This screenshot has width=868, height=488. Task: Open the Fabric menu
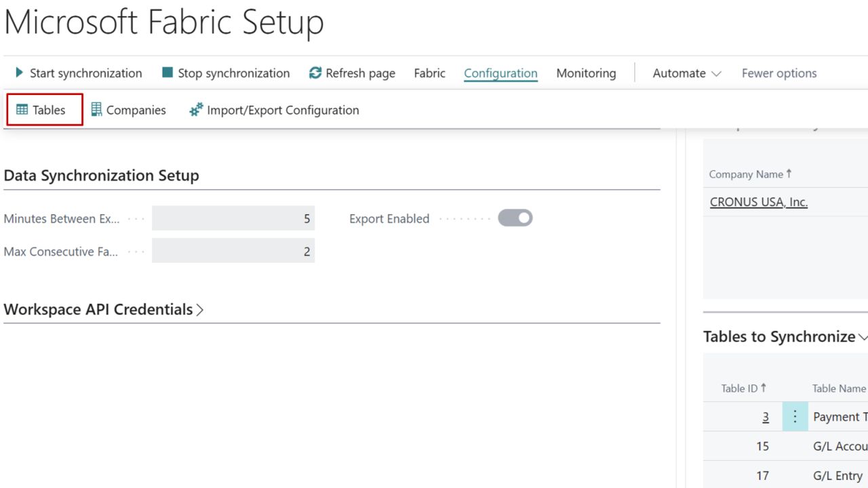tap(430, 73)
